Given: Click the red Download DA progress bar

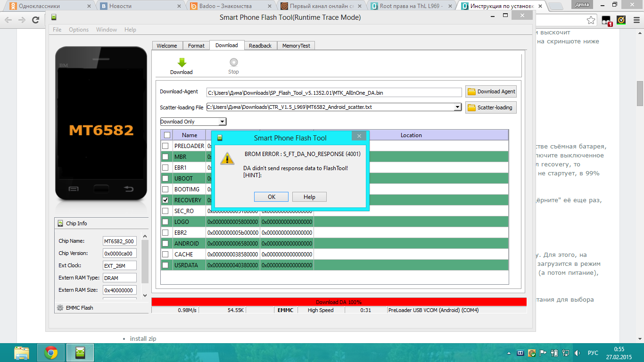Looking at the screenshot, I should coord(339,302).
